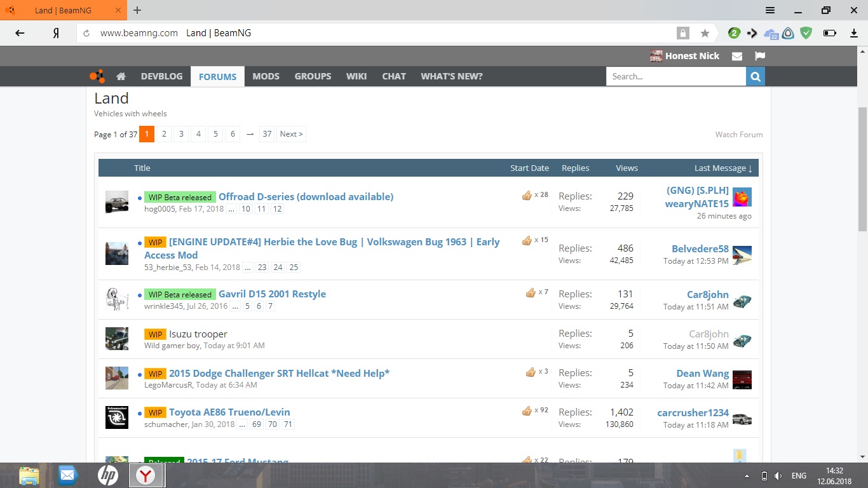Screen dimensions: 868x488
Task: Click the browser back arrow
Action: tap(20, 33)
